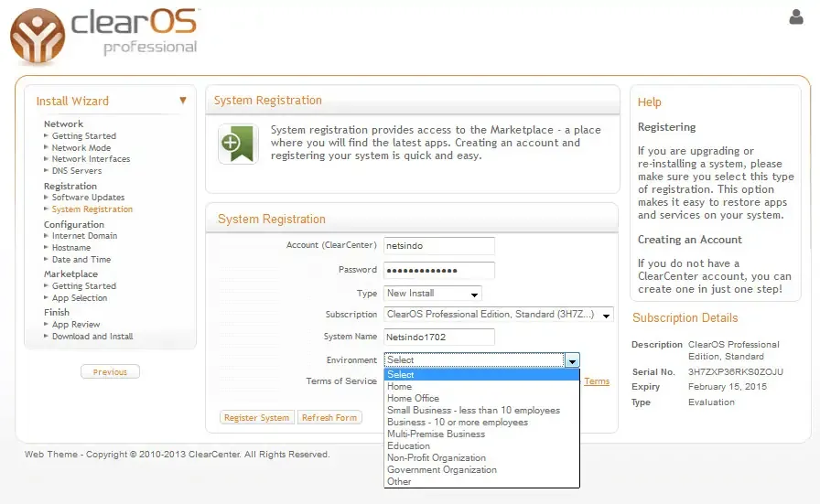820x504 pixels.
Task: Select Home Office from Environment list
Action: click(413, 399)
